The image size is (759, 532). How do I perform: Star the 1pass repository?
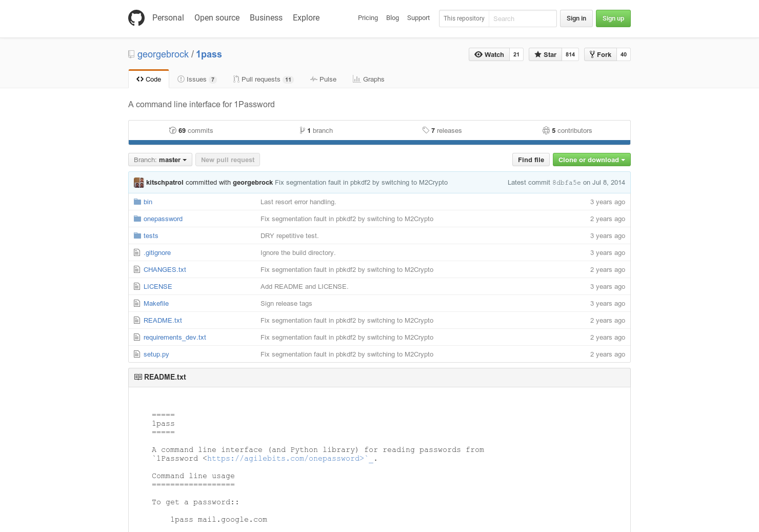click(x=545, y=54)
